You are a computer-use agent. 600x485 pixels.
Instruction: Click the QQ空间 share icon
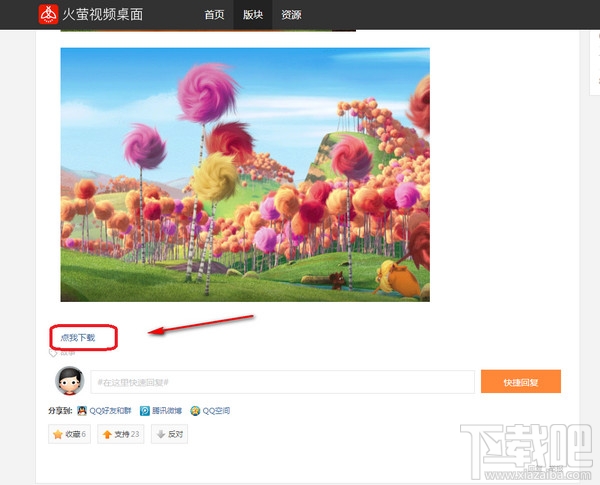point(195,411)
